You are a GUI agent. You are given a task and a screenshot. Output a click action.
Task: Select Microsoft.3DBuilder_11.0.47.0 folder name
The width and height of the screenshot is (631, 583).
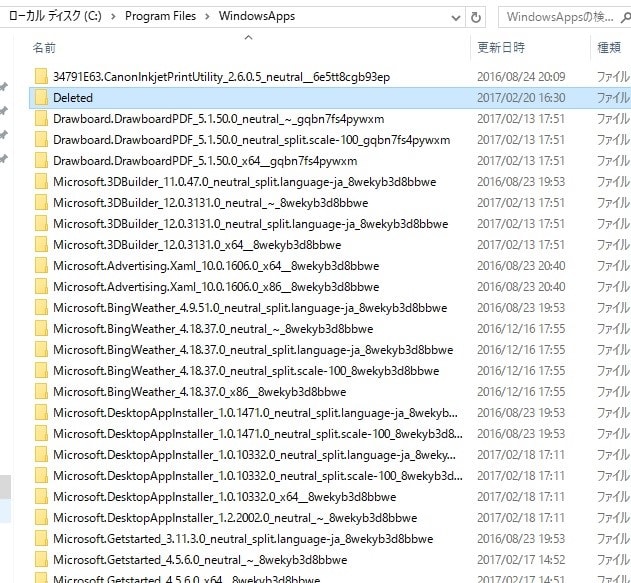(245, 181)
